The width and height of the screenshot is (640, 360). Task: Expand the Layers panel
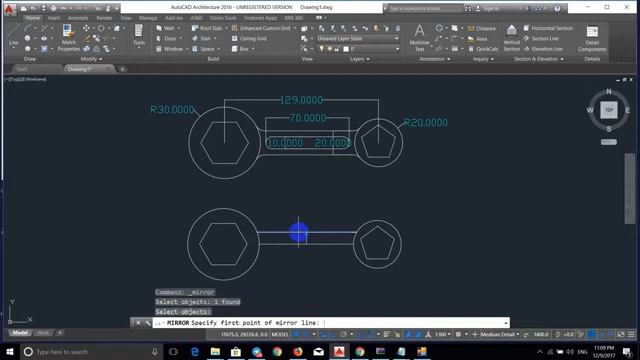tap(360, 59)
